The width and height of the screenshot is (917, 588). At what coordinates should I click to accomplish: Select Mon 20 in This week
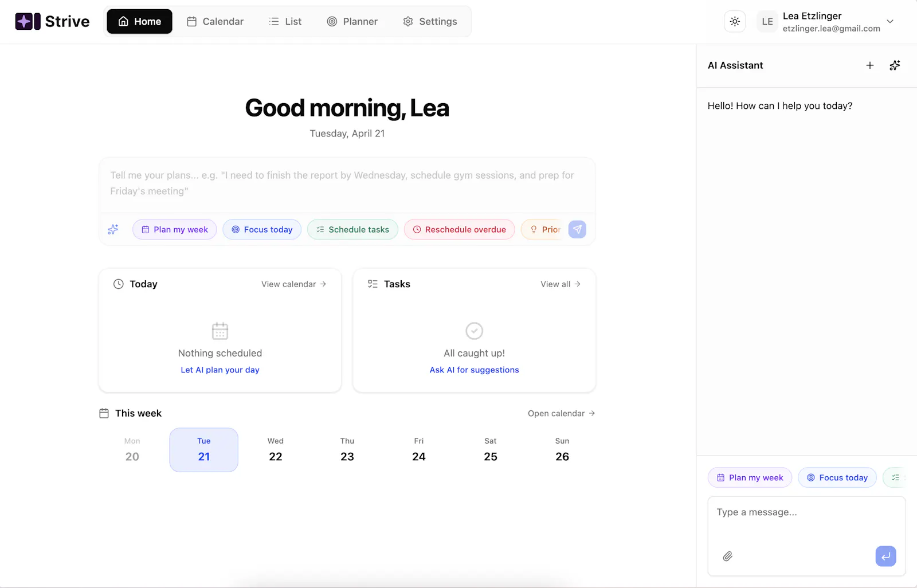point(132,450)
